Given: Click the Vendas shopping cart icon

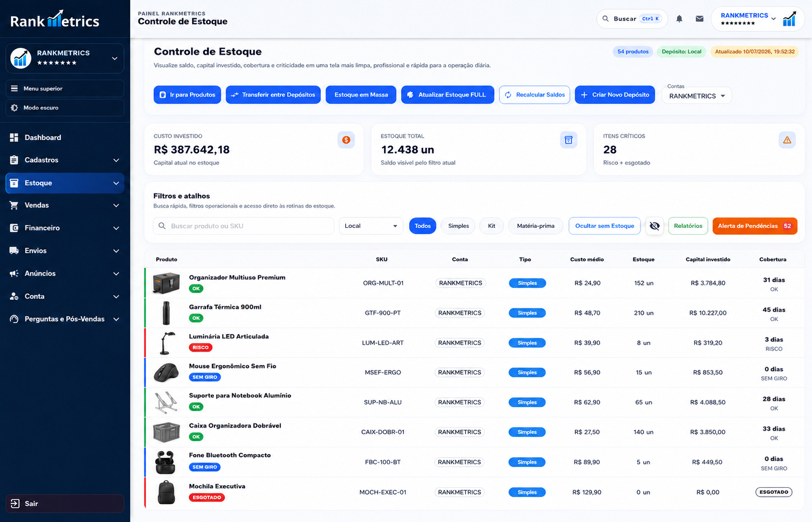Looking at the screenshot, I should click(x=14, y=205).
